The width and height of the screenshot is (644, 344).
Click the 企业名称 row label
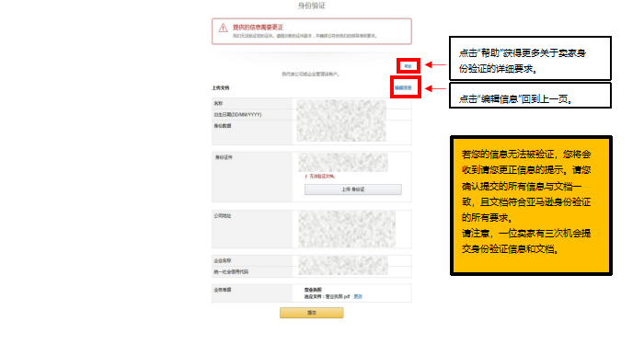pyautogui.click(x=223, y=260)
